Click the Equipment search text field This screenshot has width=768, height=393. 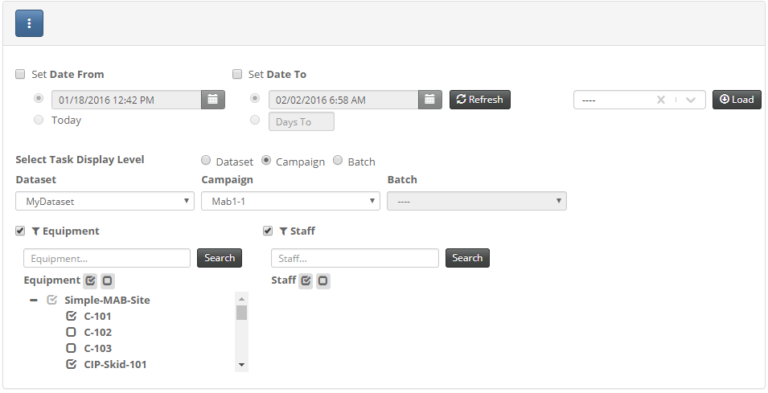[x=107, y=258]
